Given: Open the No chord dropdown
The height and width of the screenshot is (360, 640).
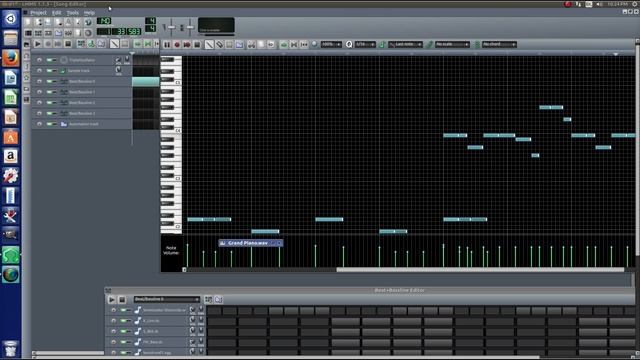Looking at the screenshot, I should pos(499,44).
